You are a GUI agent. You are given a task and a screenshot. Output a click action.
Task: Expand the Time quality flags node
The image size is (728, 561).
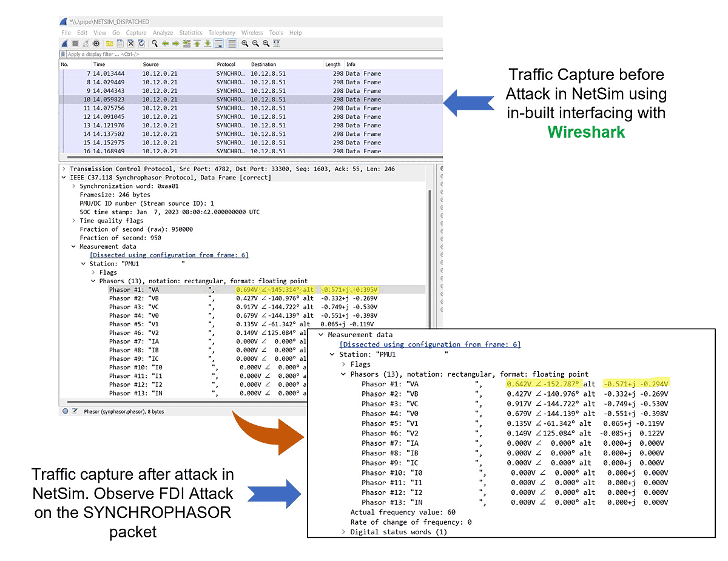pyautogui.click(x=74, y=221)
